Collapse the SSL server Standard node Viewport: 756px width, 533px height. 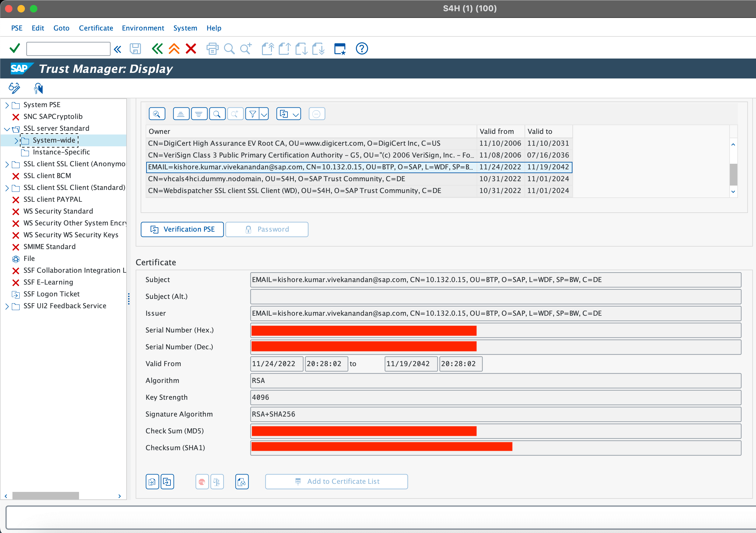[7, 129]
